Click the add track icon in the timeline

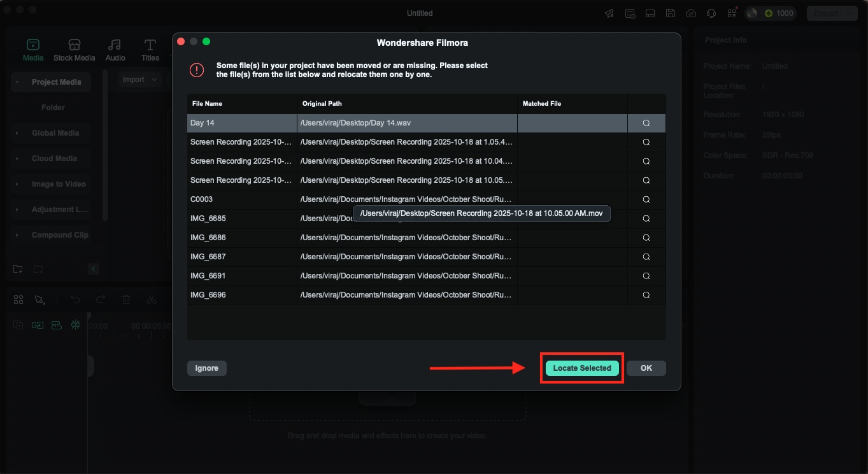click(x=18, y=325)
